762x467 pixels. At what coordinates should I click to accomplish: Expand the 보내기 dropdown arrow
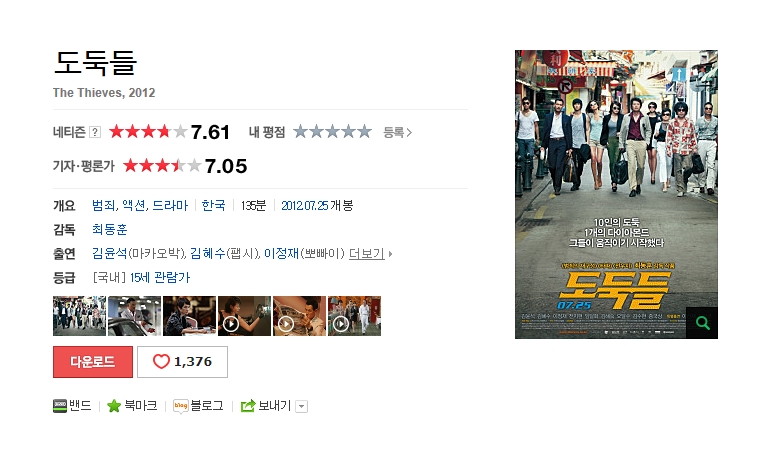(301, 406)
